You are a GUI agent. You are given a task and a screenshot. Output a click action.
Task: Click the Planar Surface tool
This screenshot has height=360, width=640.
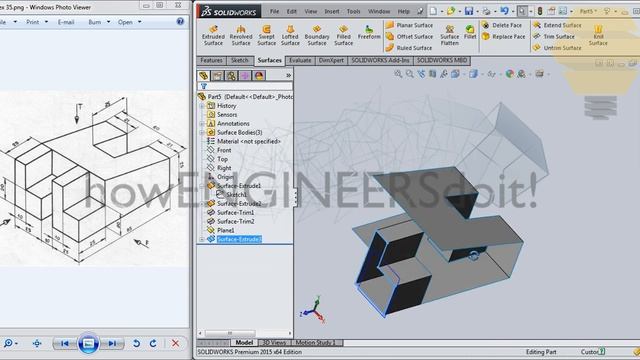click(x=409, y=25)
